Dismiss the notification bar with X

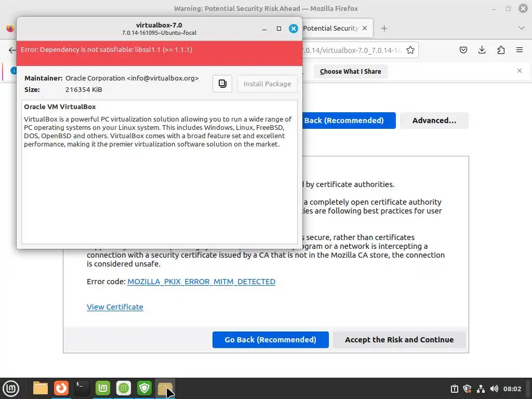pyautogui.click(x=520, y=71)
